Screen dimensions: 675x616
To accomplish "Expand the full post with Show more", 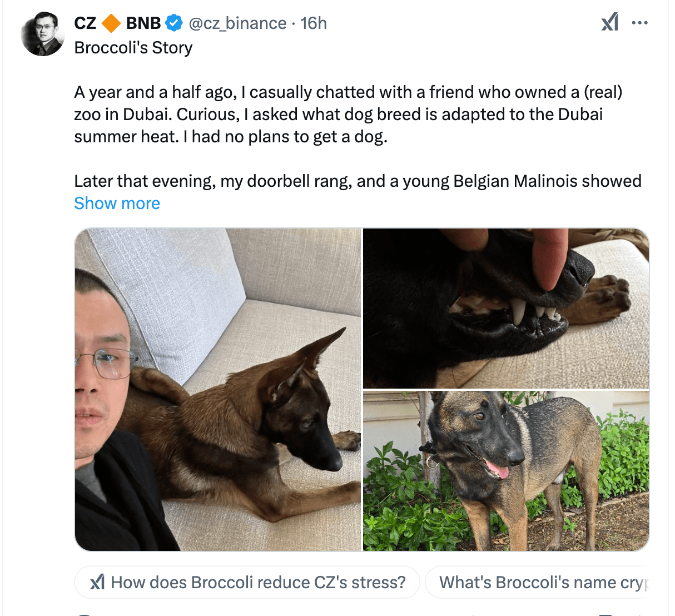I will point(117,203).
